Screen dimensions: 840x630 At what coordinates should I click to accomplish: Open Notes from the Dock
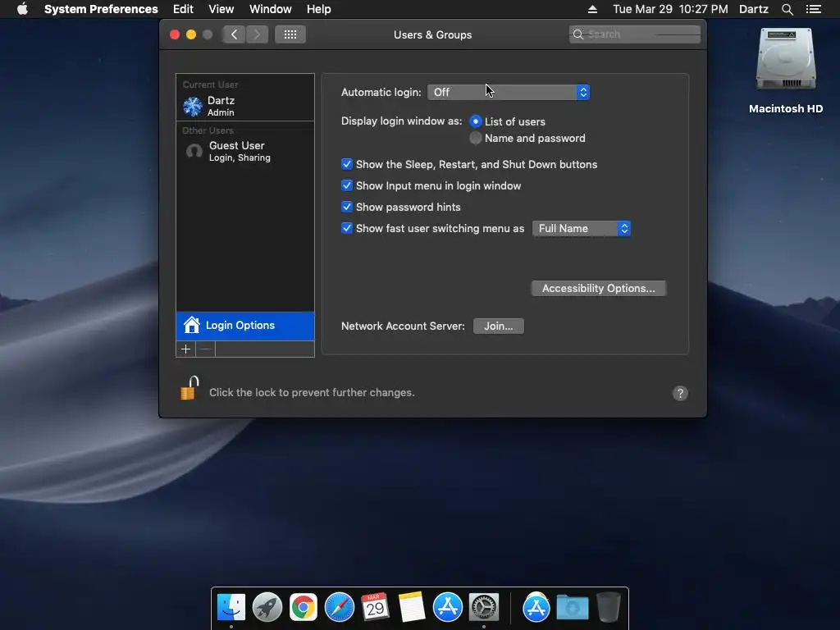[x=412, y=607]
